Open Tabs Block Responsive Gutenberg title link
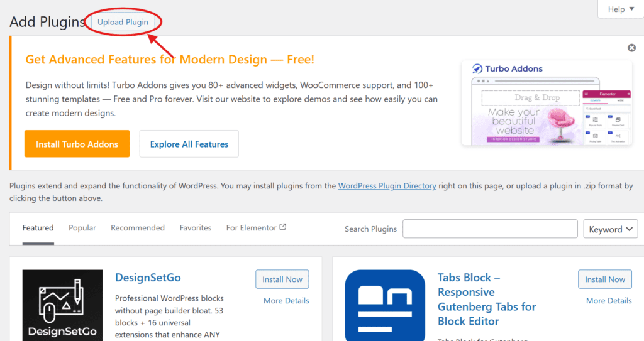 (x=487, y=300)
